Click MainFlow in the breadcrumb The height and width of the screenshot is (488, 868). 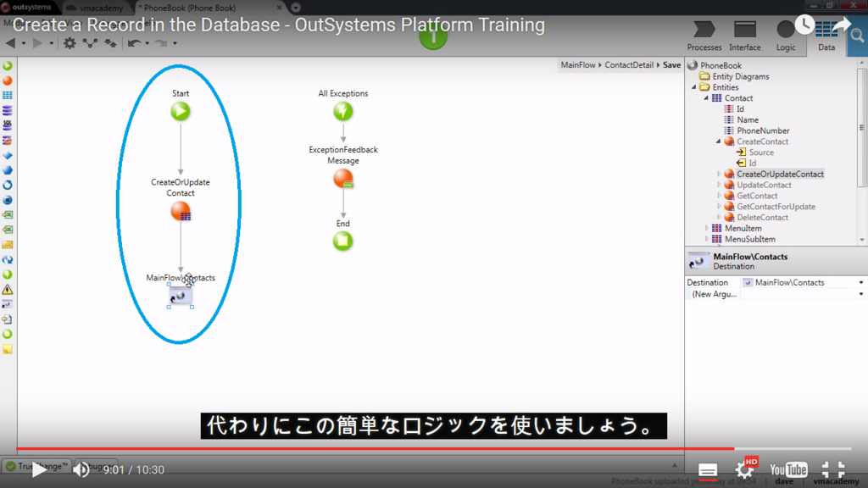coord(578,65)
